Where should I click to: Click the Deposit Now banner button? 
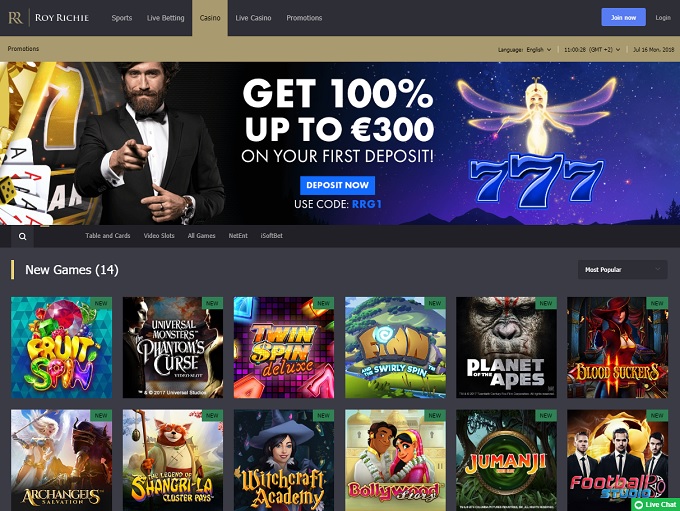pos(337,185)
